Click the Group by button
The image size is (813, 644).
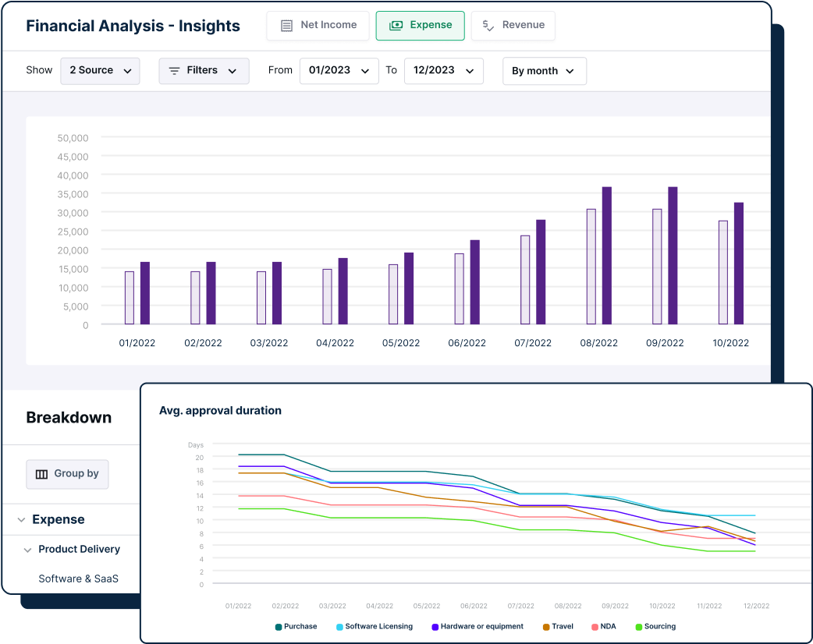click(67, 474)
